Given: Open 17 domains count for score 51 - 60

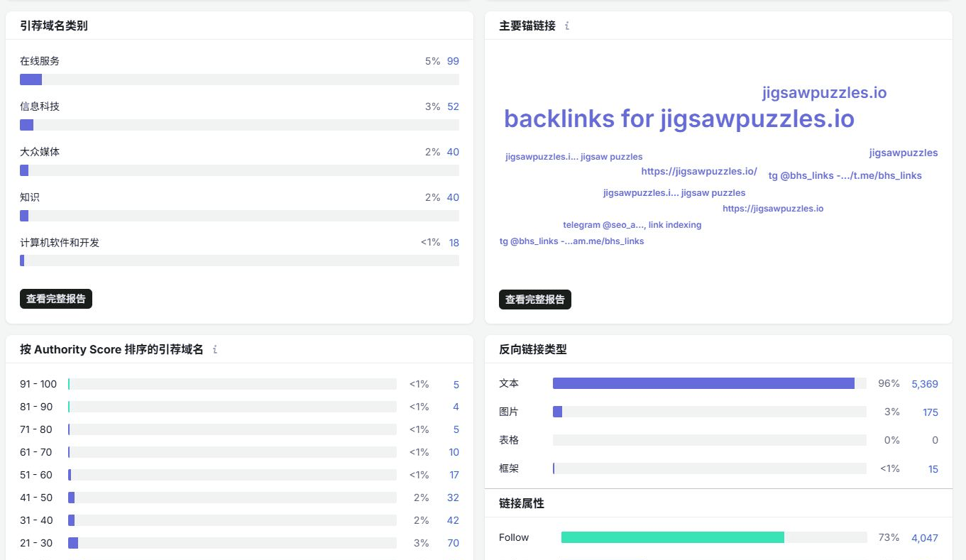Looking at the screenshot, I should [x=454, y=475].
